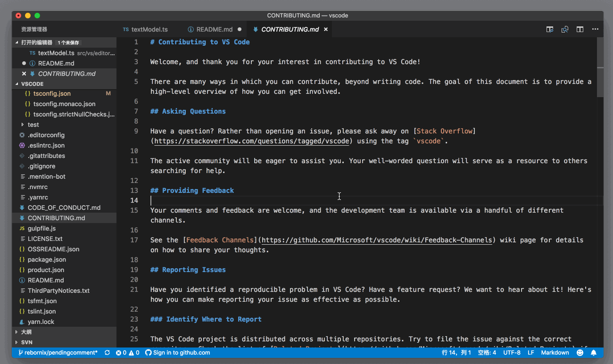The height and width of the screenshot is (364, 613).
Task: Open the errors and warnings count indicator
Action: pyautogui.click(x=127, y=353)
